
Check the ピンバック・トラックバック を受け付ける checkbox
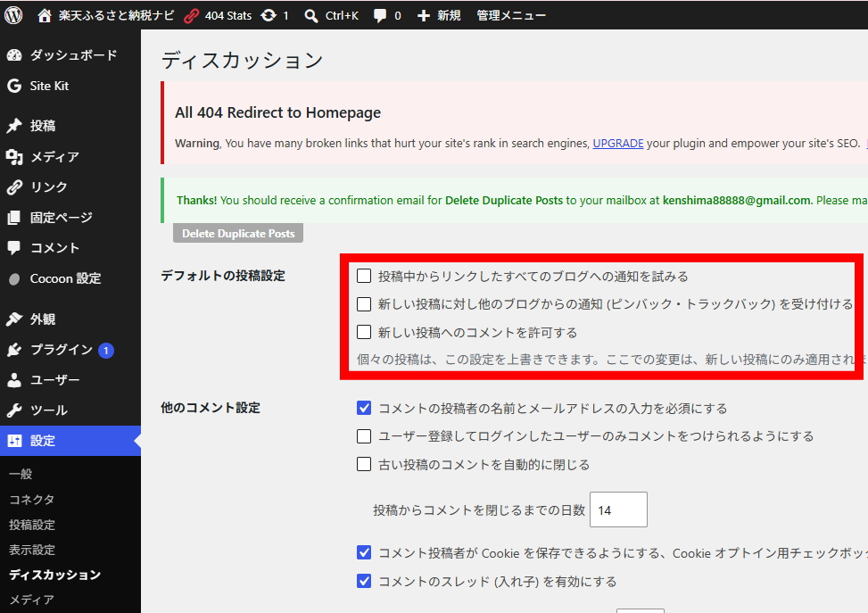point(364,304)
